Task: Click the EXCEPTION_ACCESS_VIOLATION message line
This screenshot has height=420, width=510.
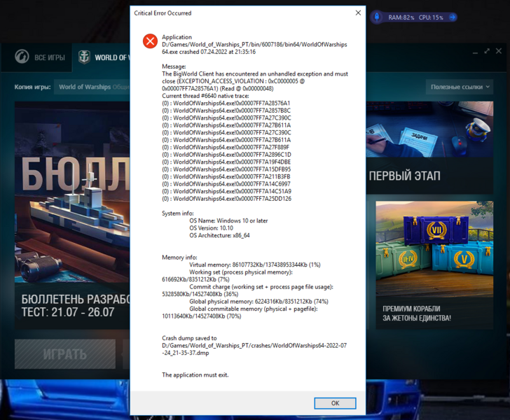Action: click(255, 81)
